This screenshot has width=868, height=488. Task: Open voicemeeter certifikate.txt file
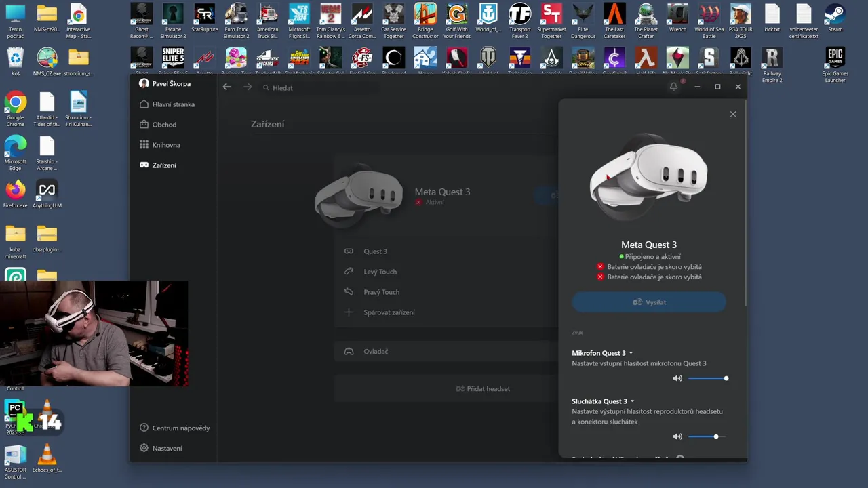pos(804,22)
